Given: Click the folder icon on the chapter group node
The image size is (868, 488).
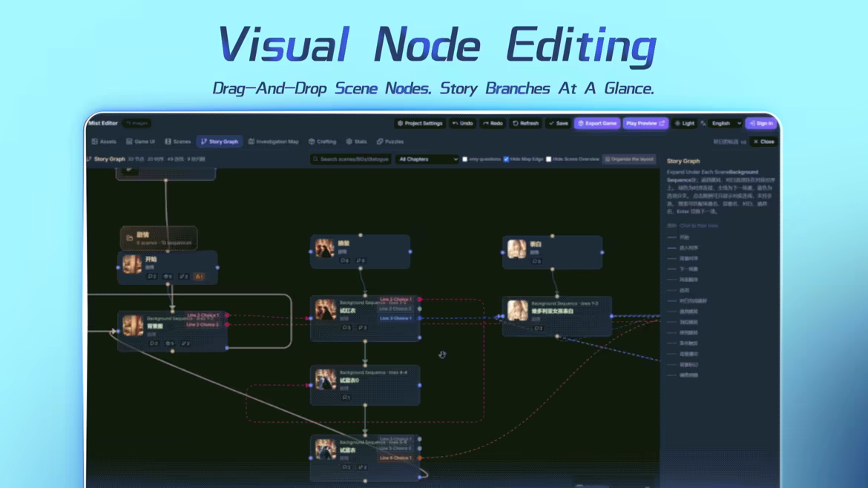Looking at the screenshot, I should point(129,238).
